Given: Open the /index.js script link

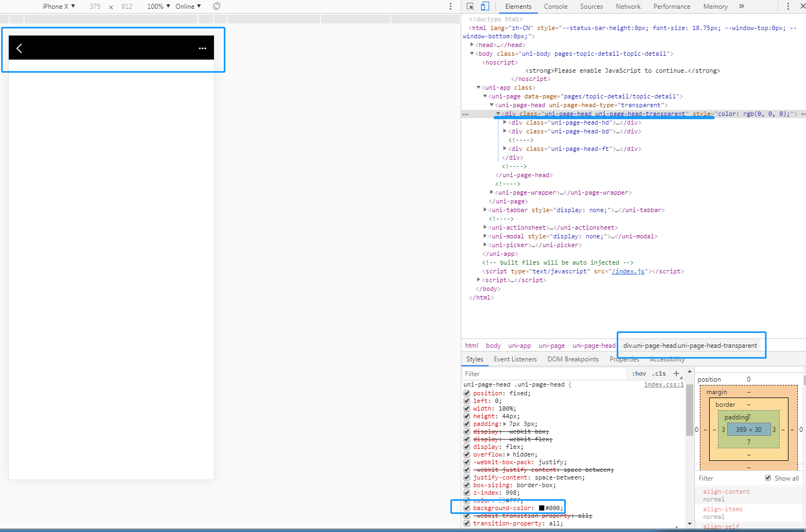Looking at the screenshot, I should pos(628,271).
